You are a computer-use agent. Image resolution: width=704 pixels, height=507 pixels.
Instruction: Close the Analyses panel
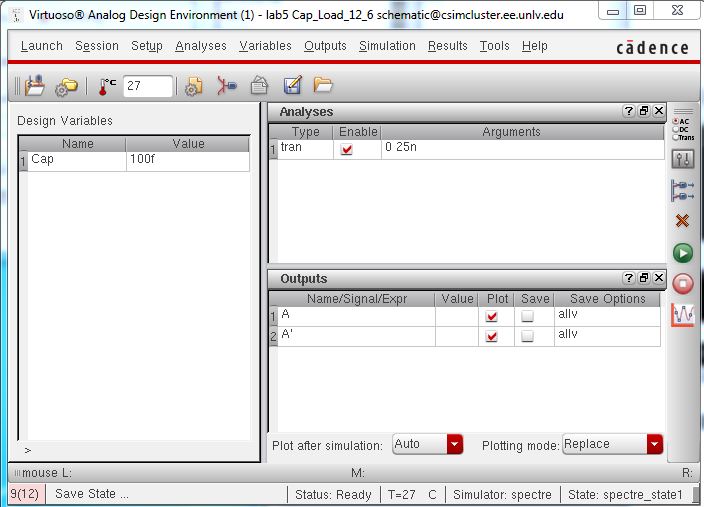[x=659, y=110]
